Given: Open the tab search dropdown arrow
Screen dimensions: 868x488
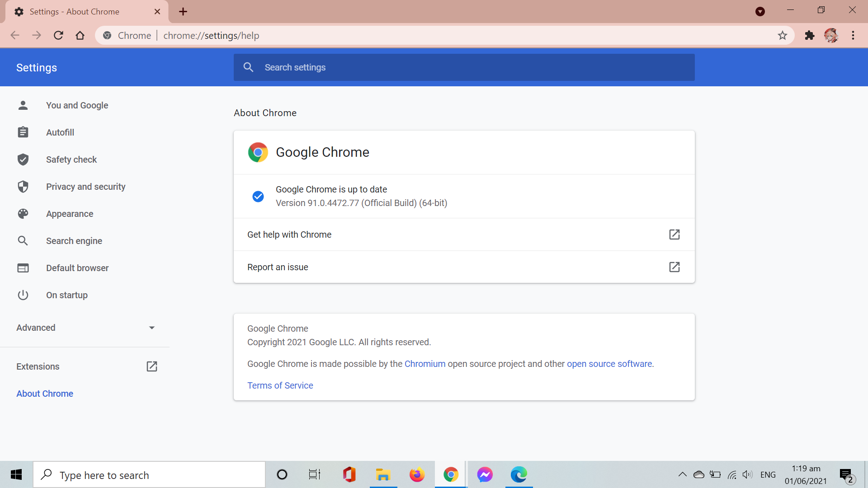Looking at the screenshot, I should coord(760,12).
